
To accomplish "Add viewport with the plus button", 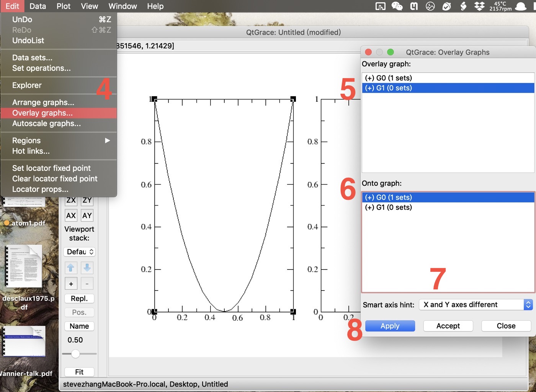I will tap(71, 284).
